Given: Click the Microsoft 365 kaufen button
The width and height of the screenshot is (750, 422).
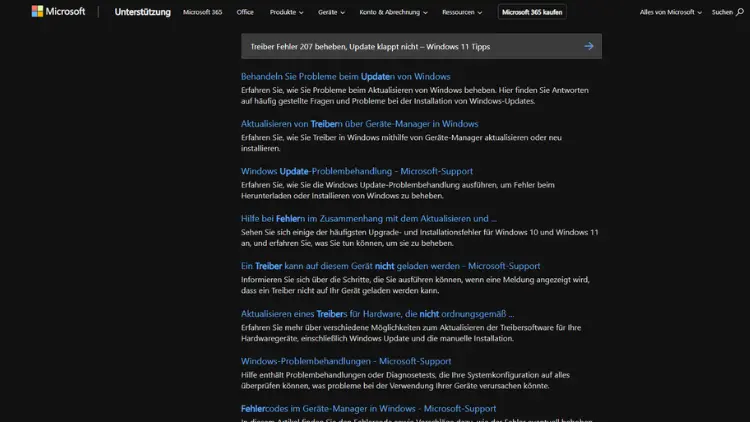Looking at the screenshot, I should pos(532,12).
